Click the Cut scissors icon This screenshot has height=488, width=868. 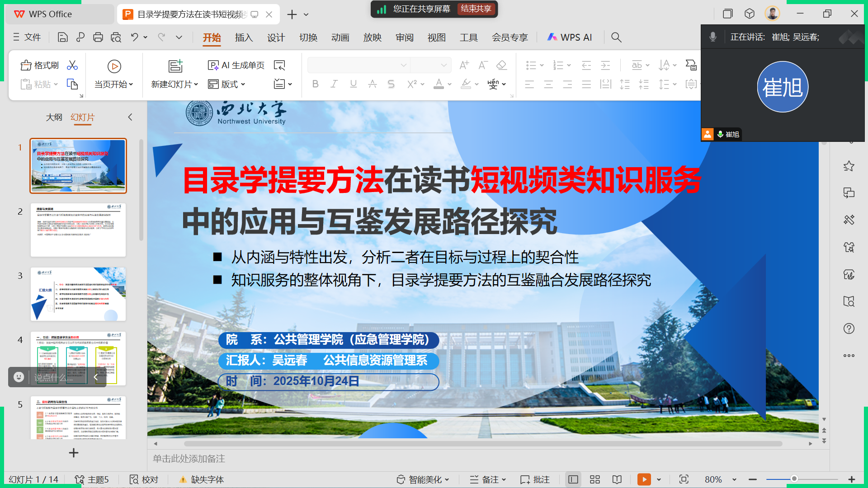72,66
